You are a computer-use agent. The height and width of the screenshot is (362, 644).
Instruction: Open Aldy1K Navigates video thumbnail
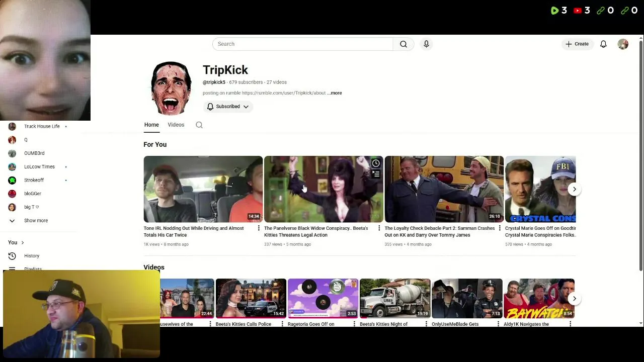click(x=539, y=298)
